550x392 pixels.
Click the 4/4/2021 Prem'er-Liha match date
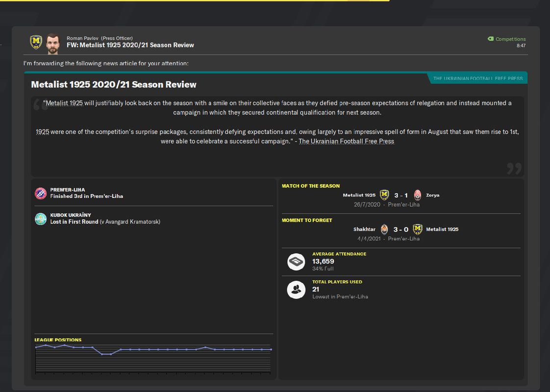click(x=388, y=239)
